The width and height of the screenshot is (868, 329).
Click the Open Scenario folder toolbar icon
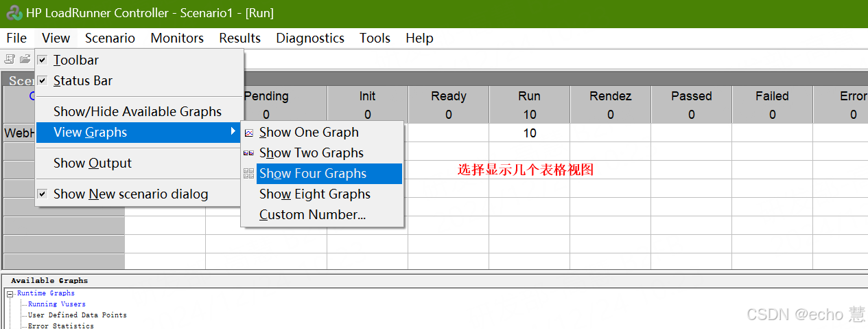click(25, 59)
